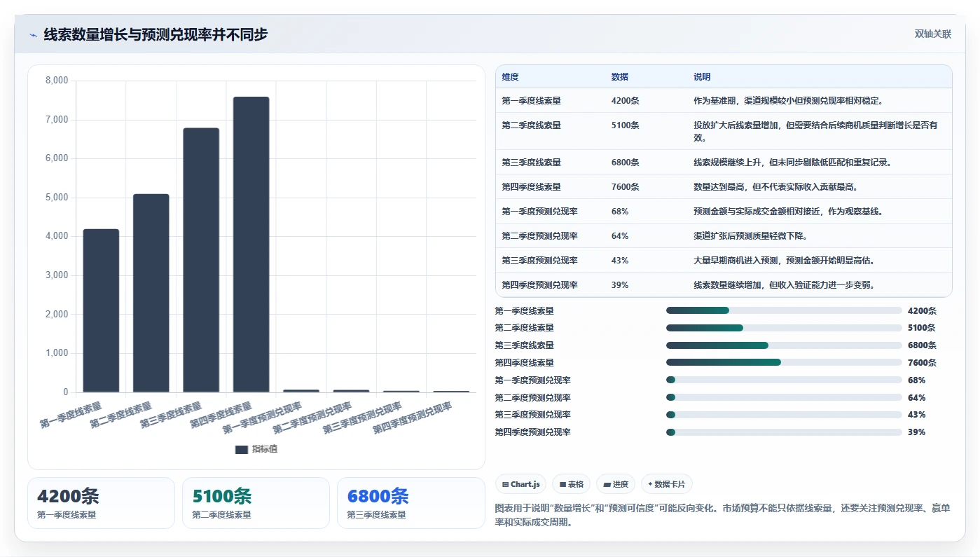The image size is (980, 557).
Task: Click the 第一季度线索量 x-axis label under the chart
Action: [x=71, y=415]
